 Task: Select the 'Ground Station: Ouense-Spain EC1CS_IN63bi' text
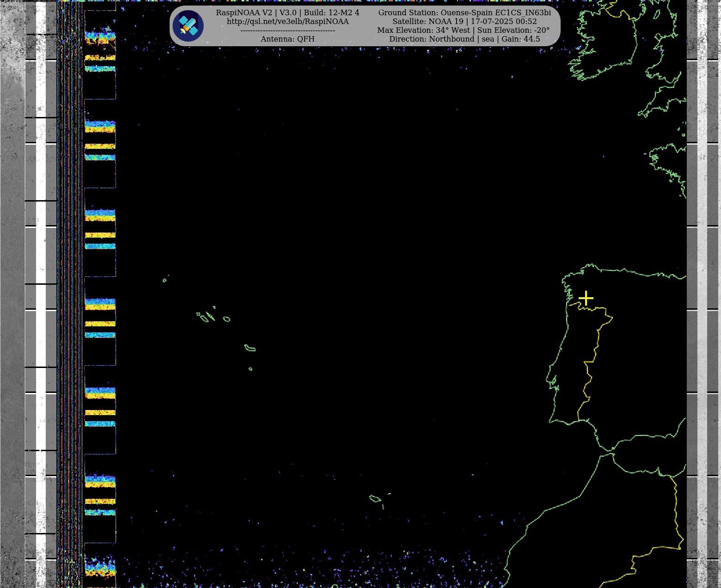(464, 13)
